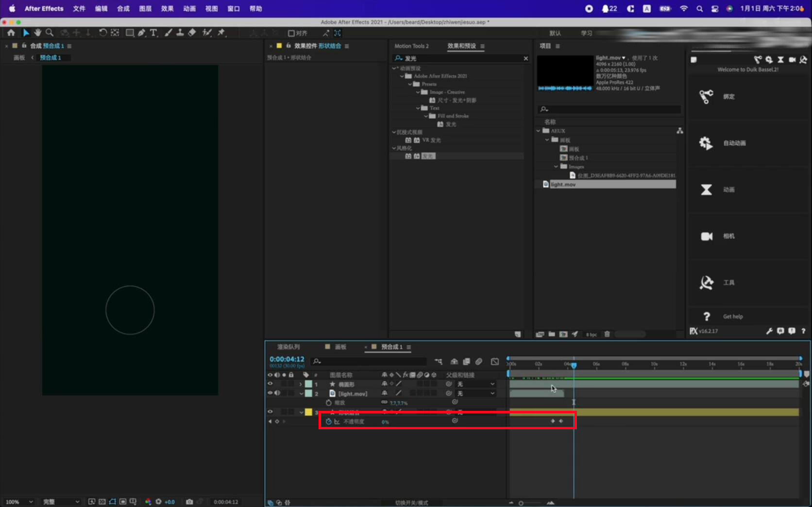This screenshot has width=812, height=507.
Task: Mute audio of light.mov layer
Action: [277, 393]
